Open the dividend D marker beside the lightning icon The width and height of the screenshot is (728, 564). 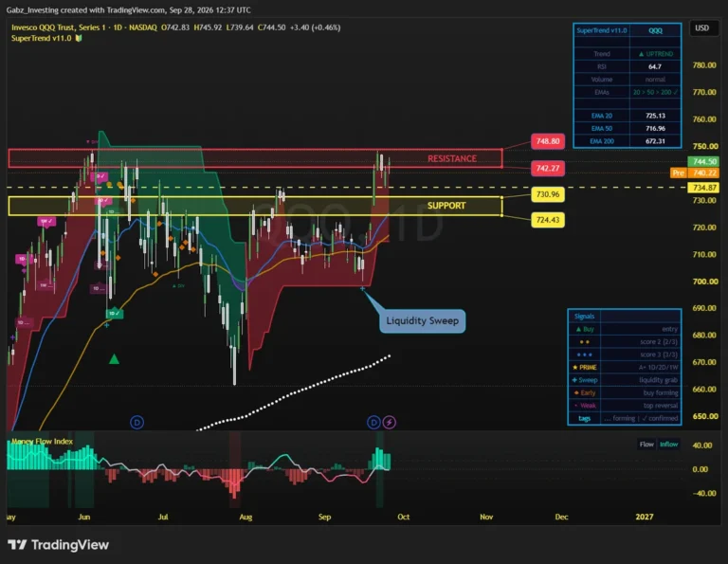[x=373, y=423]
